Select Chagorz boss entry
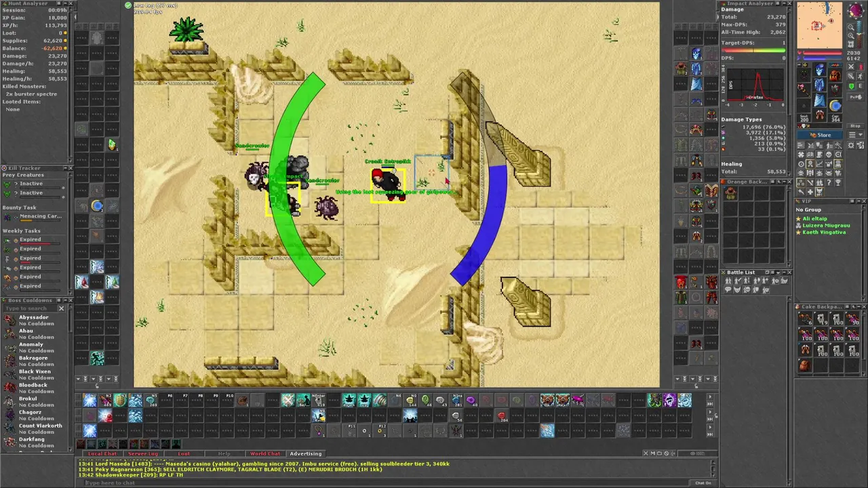Image resolution: width=868 pixels, height=488 pixels. click(x=34, y=415)
